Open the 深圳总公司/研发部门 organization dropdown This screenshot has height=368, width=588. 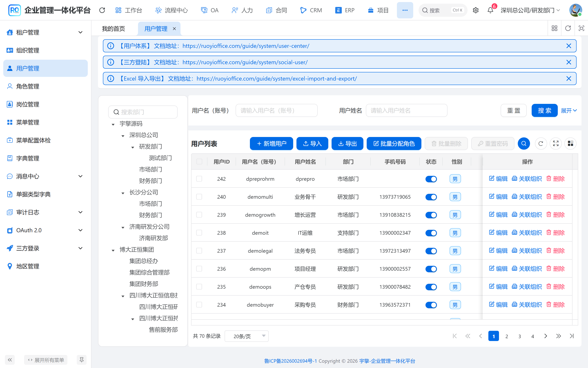click(530, 10)
